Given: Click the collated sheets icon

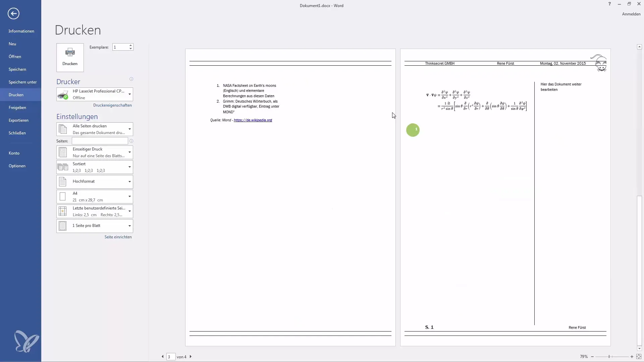Looking at the screenshot, I should [63, 167].
